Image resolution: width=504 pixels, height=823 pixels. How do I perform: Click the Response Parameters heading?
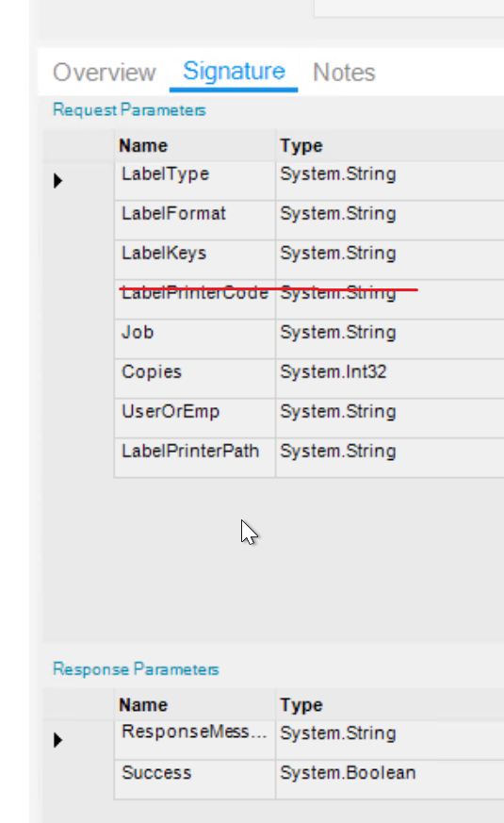point(136,669)
